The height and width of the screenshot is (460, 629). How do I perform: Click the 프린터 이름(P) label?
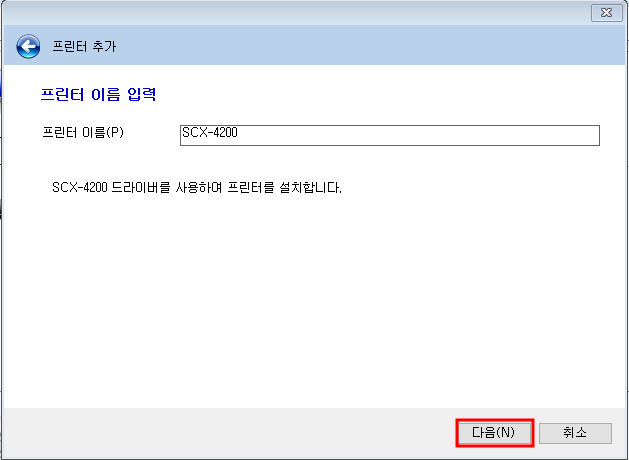click(83, 132)
